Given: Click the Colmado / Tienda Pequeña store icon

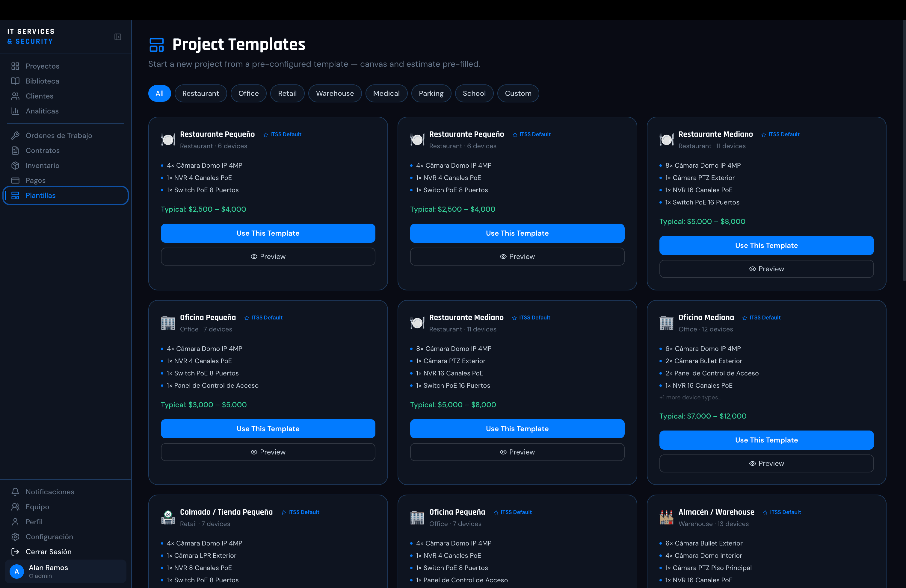Looking at the screenshot, I should (168, 518).
